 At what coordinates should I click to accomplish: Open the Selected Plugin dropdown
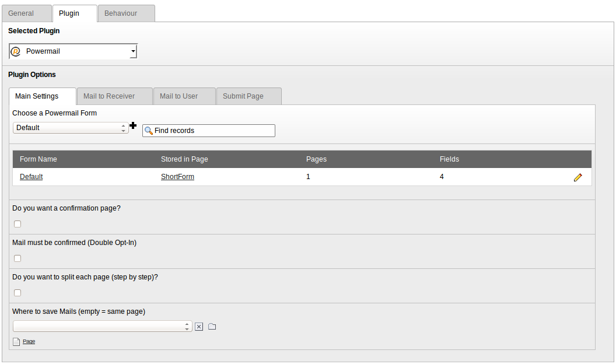73,51
